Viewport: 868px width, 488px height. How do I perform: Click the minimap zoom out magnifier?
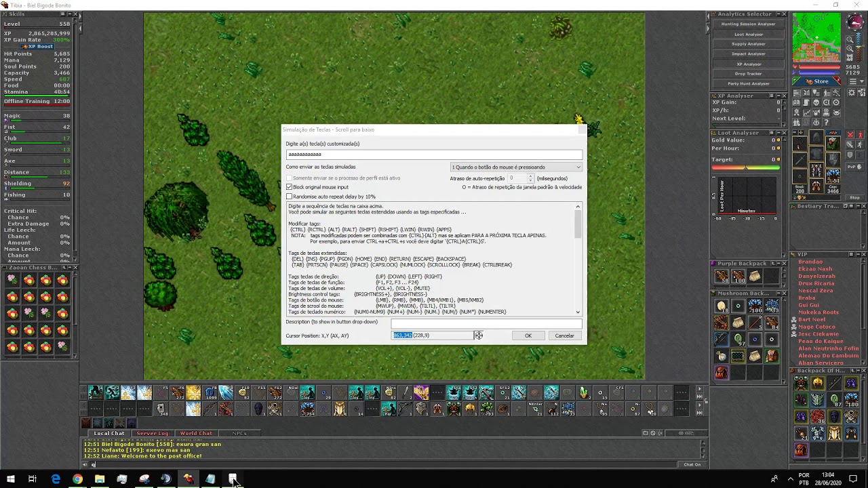coord(850,41)
